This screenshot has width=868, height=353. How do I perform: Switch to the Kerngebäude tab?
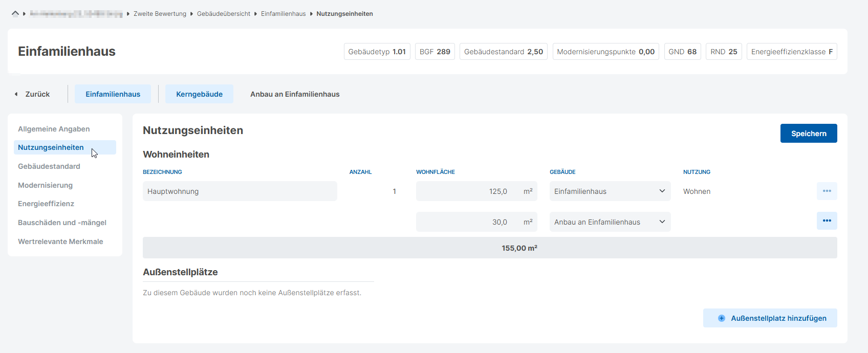click(199, 94)
